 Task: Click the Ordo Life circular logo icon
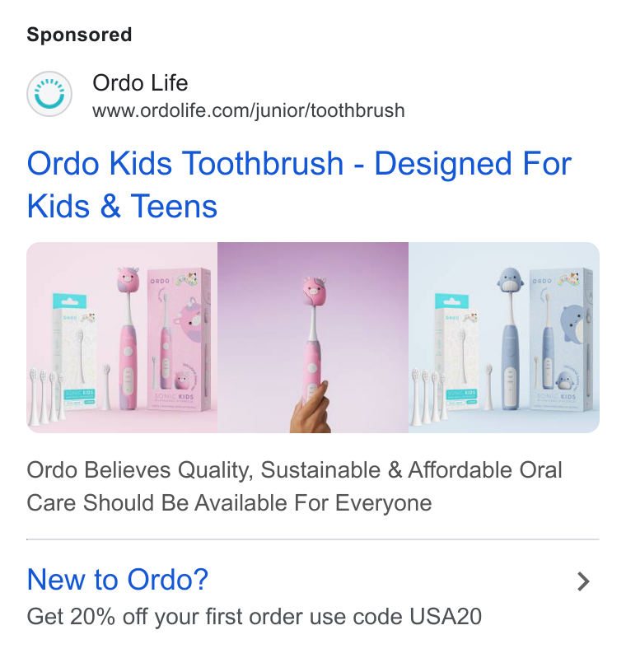(x=49, y=94)
